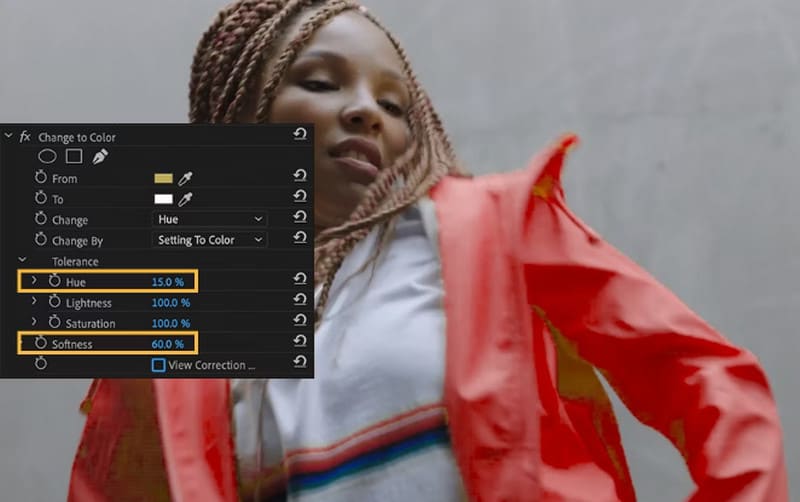Open the Change dropdown set to Hue
Image resolution: width=800 pixels, height=502 pixels.
pyautogui.click(x=209, y=219)
